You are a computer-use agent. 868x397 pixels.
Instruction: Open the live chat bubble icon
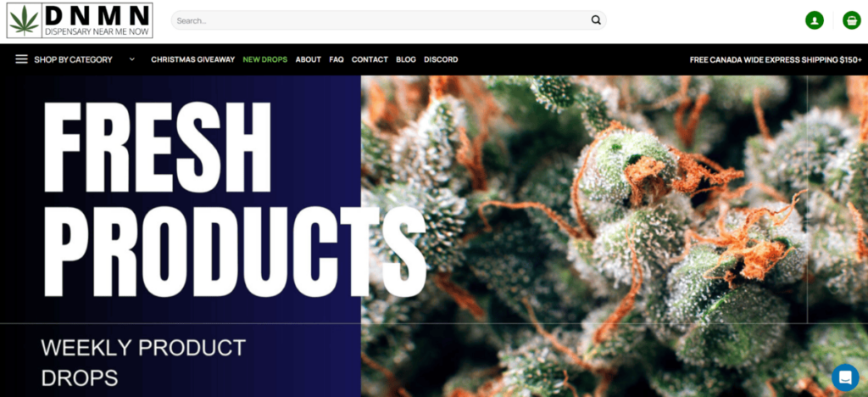pos(845,377)
